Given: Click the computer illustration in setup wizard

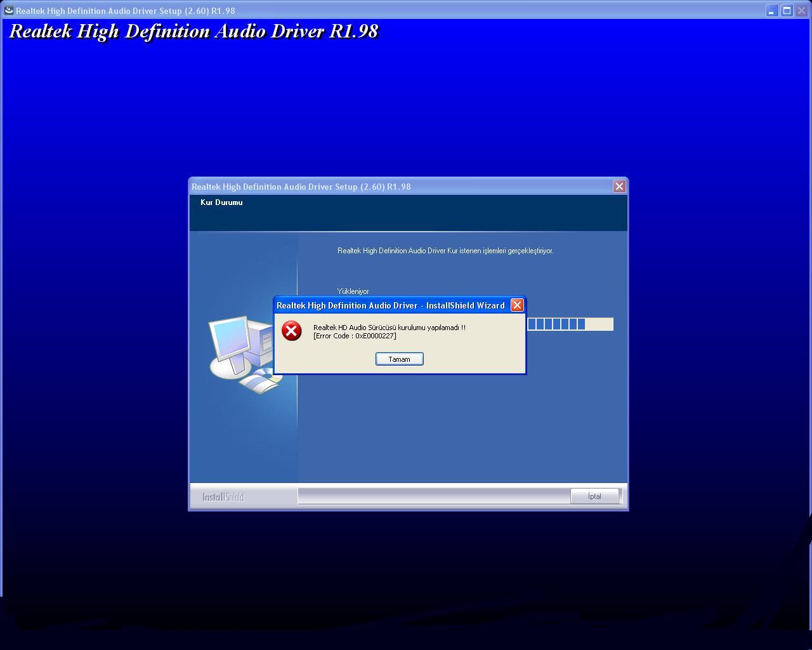Looking at the screenshot, I should (246, 354).
